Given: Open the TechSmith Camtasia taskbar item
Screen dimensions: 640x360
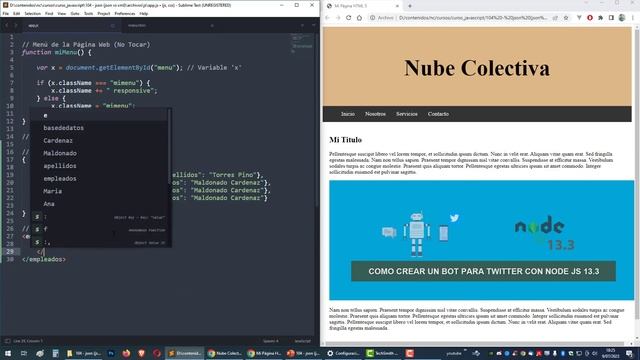Looking at the screenshot, I should tap(383, 353).
